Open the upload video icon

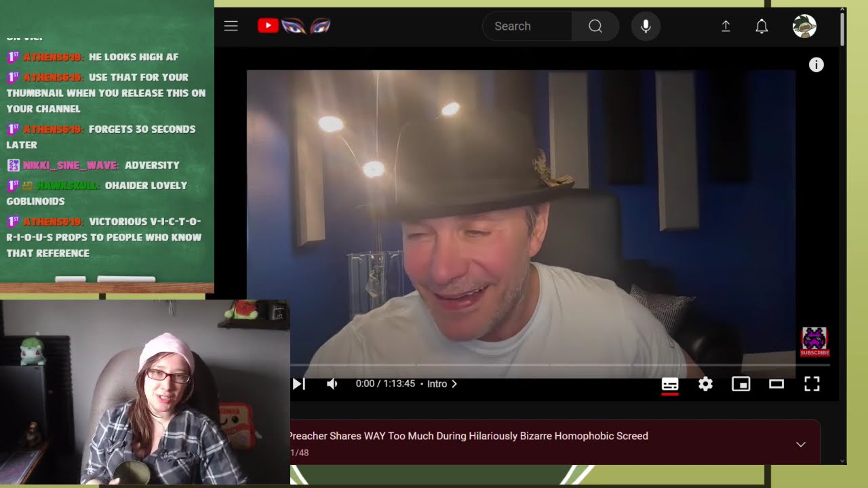click(726, 26)
